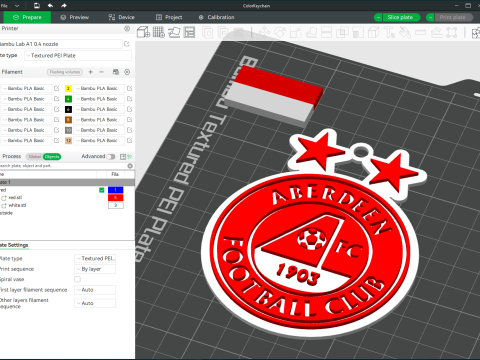Select the Measure ruler tool
Viewport: 480px width, 360px height.
tap(420, 33)
